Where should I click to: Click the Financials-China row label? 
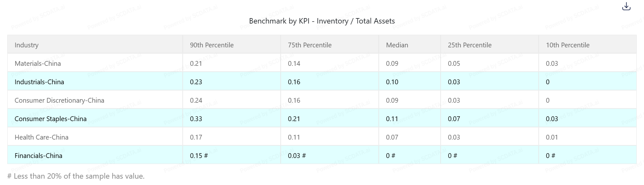(38, 156)
